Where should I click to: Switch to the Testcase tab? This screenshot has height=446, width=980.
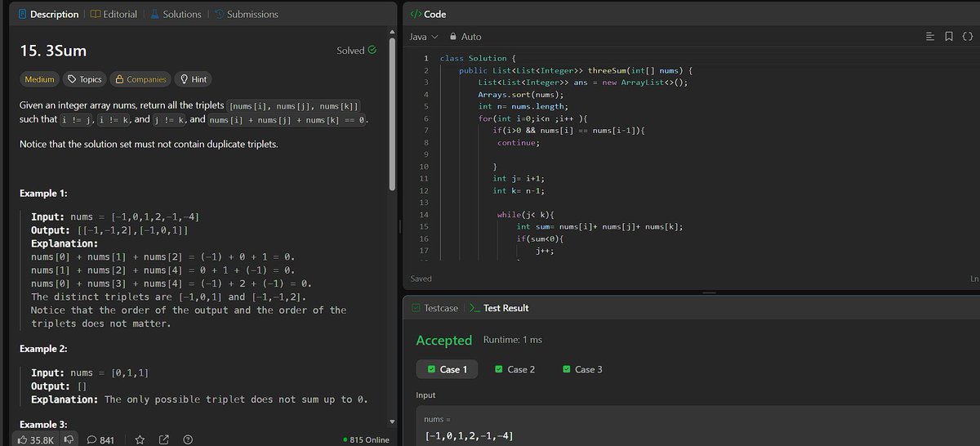[x=434, y=308]
